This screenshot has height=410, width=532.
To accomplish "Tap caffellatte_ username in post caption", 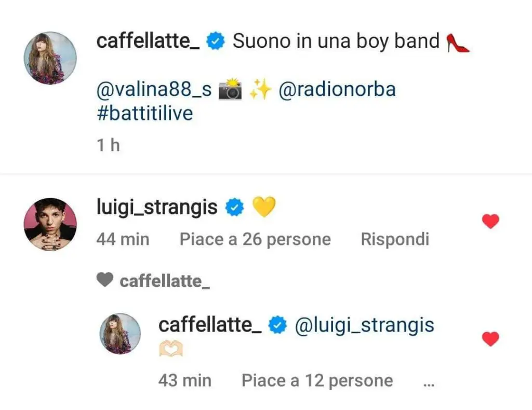I will tap(148, 41).
